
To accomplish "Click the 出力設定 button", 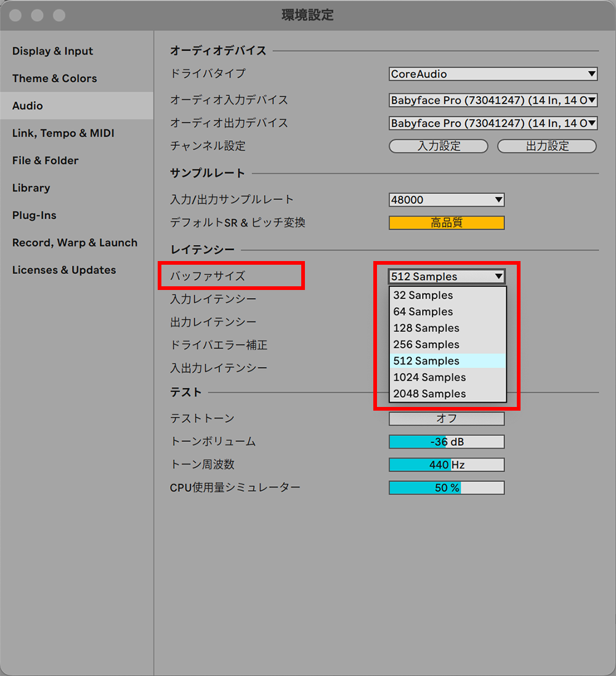I will [x=546, y=147].
